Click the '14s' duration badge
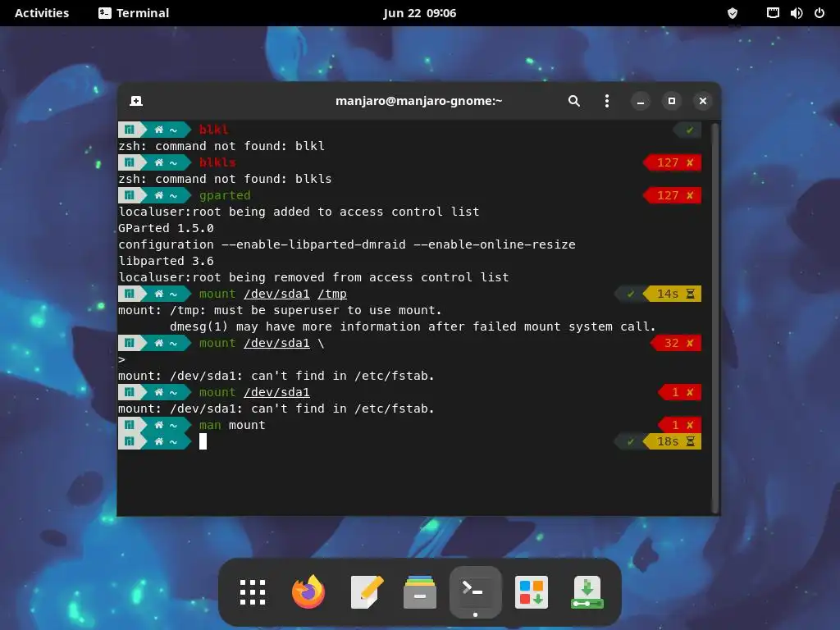 click(673, 294)
